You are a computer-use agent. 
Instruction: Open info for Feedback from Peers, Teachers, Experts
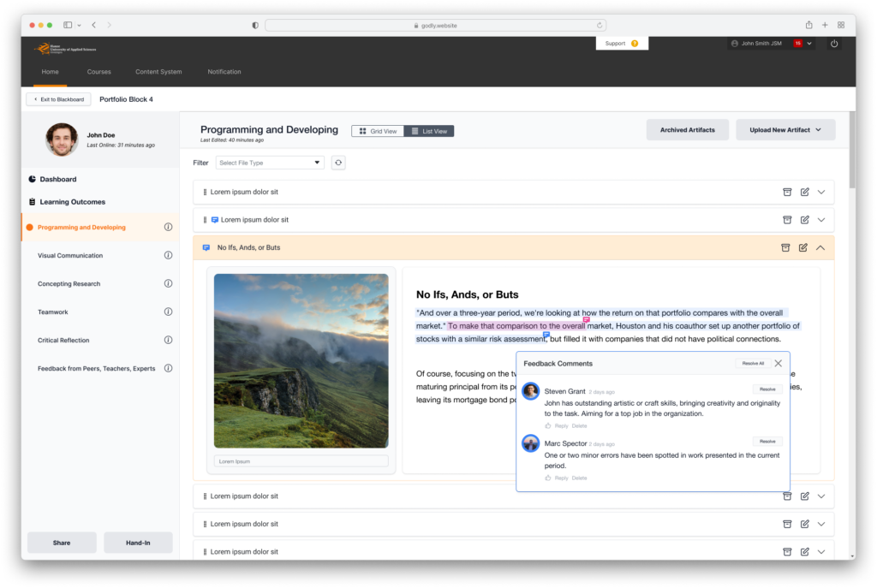[x=168, y=368]
